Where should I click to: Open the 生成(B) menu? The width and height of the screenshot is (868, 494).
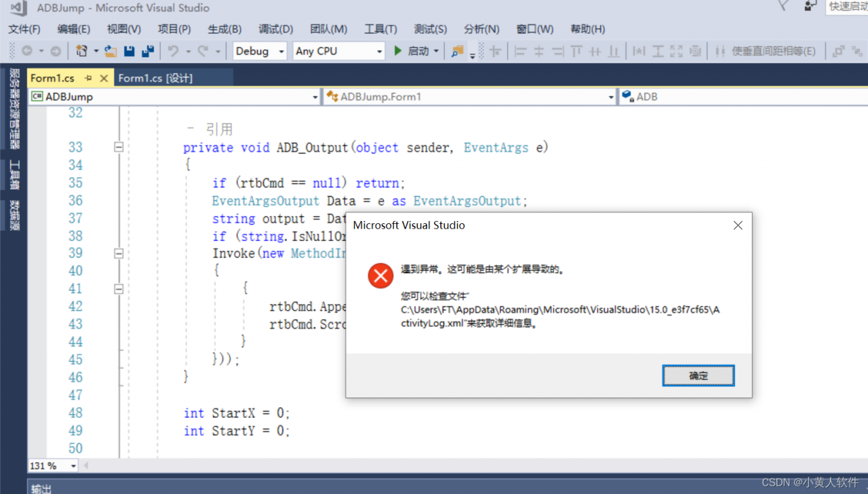tap(224, 29)
